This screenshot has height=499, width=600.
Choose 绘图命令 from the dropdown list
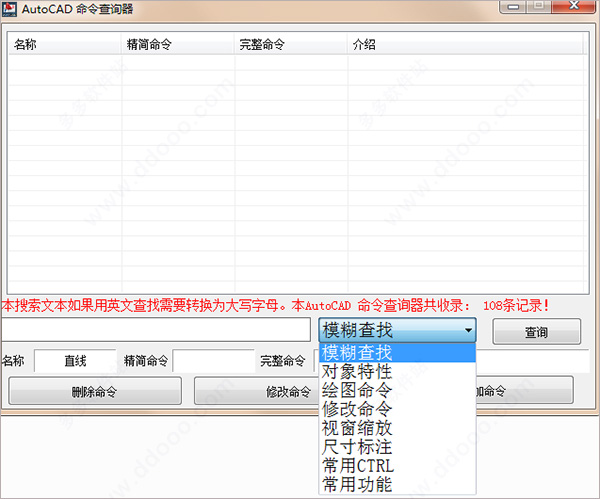pyautogui.click(x=397, y=390)
